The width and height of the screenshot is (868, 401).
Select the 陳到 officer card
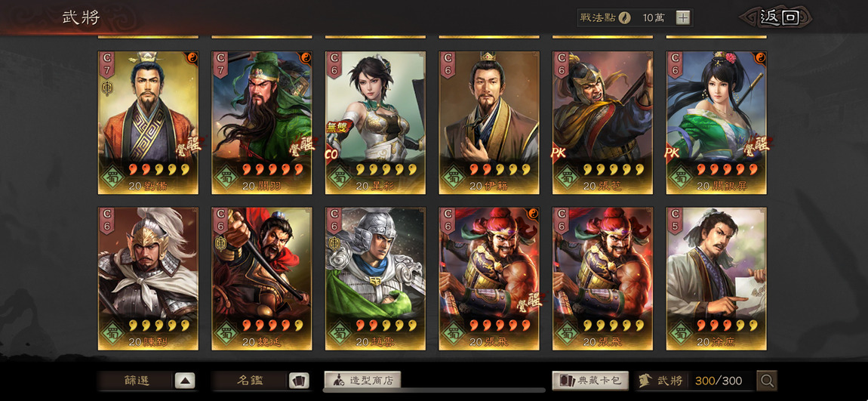[x=149, y=279]
